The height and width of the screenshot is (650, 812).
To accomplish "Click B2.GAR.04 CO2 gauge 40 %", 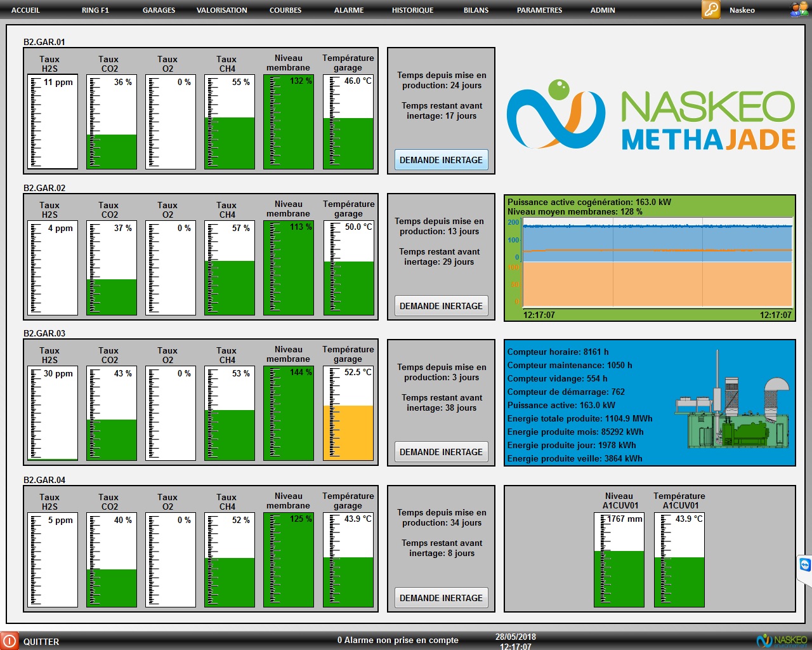I will [x=112, y=560].
